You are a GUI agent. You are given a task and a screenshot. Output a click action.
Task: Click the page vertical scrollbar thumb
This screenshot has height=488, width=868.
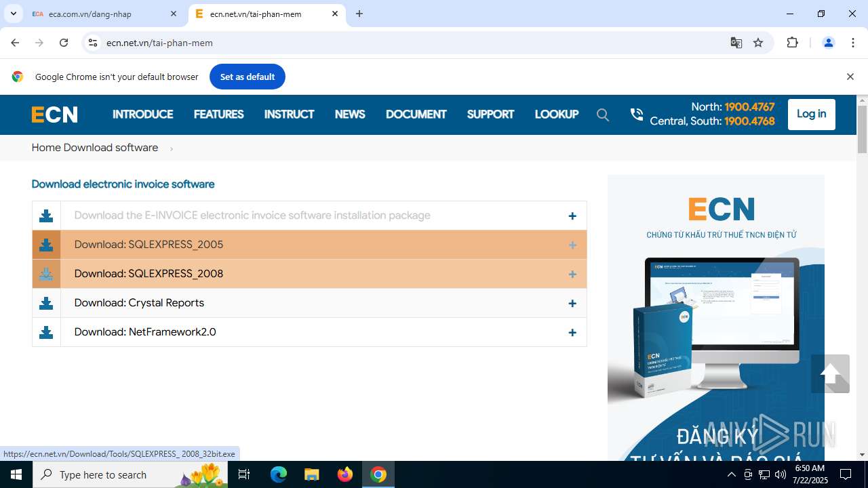point(862,129)
